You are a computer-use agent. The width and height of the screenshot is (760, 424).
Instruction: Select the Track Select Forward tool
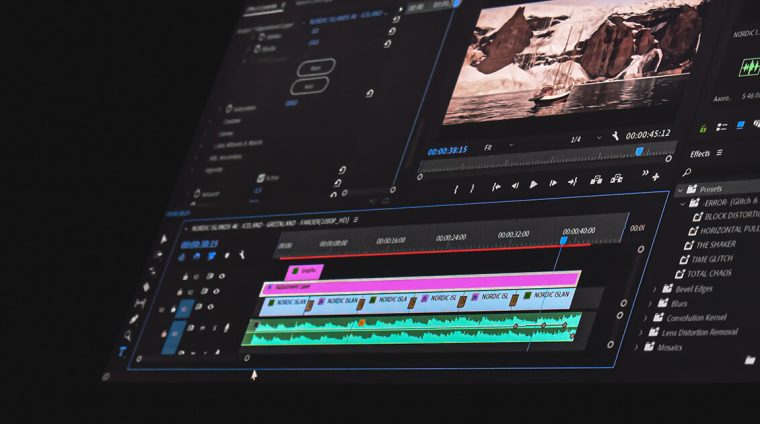coord(158,254)
